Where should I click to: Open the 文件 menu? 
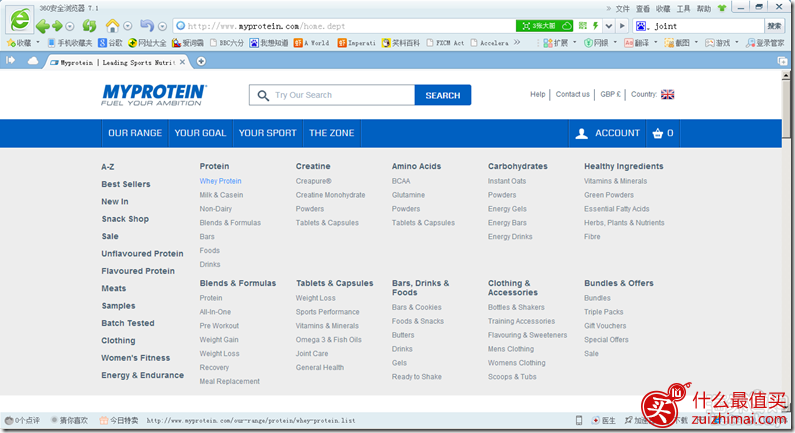point(623,9)
